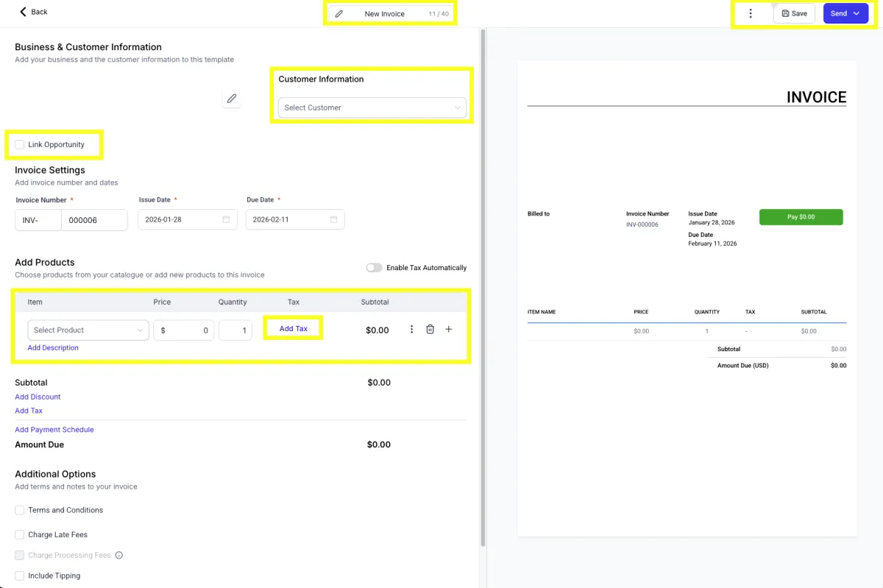Expand the Send button dropdown
The image size is (883, 588).
[x=857, y=13]
